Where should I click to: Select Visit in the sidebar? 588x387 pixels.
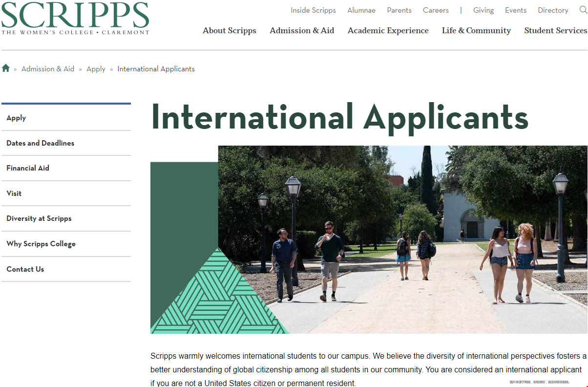pyautogui.click(x=66, y=193)
